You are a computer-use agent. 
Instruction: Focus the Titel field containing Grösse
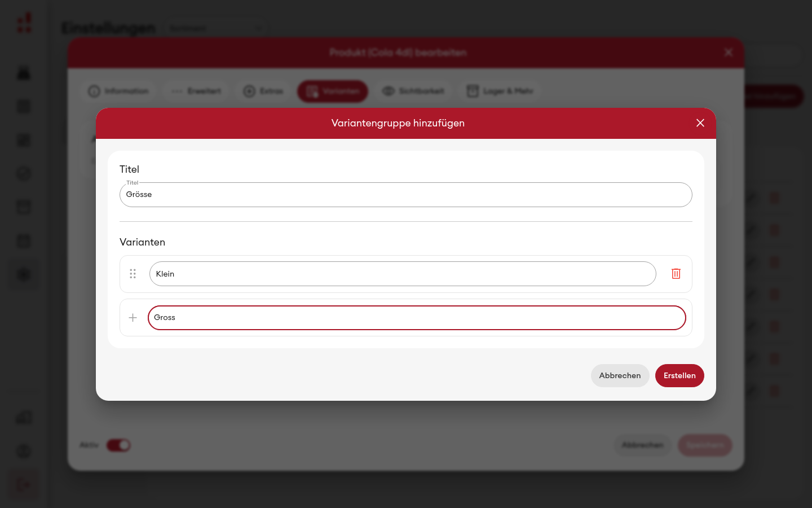[406, 195]
